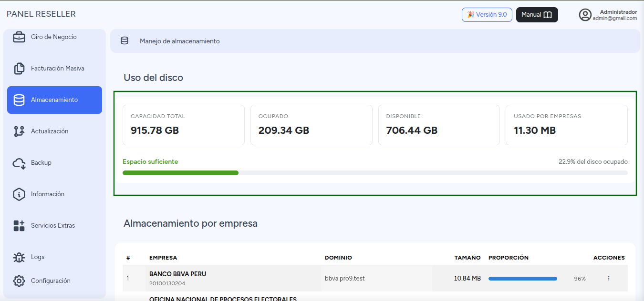Click the Versión 9.0 badge
Screen dimensions: 644x301
click(487, 15)
